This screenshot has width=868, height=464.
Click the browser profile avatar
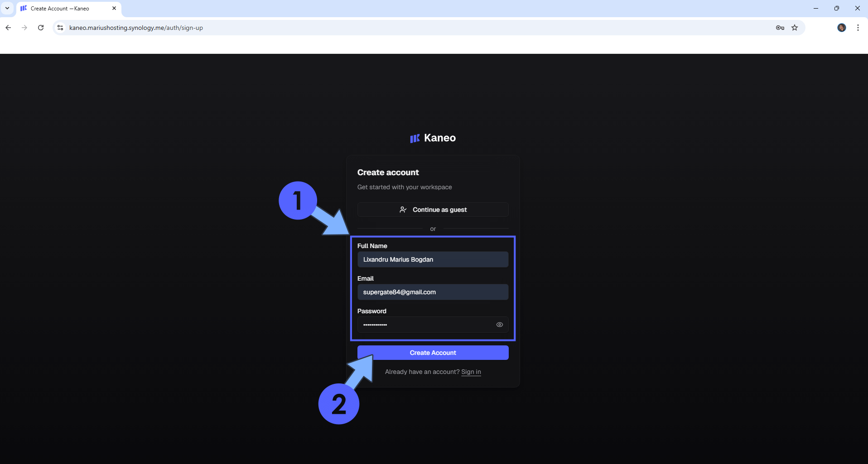[x=842, y=28]
